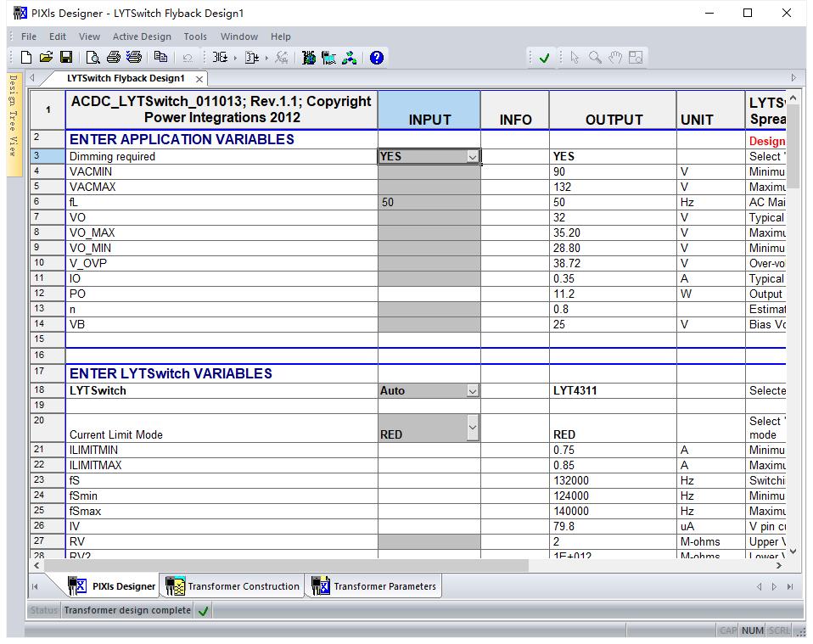Open a file with the folder icon
This screenshot has width=813, height=644.
[x=46, y=58]
